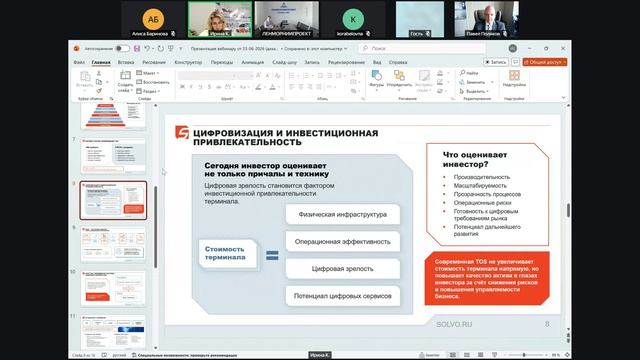Switch to the Переходы ribbon tab
The height and width of the screenshot is (360, 640).
coord(222,62)
